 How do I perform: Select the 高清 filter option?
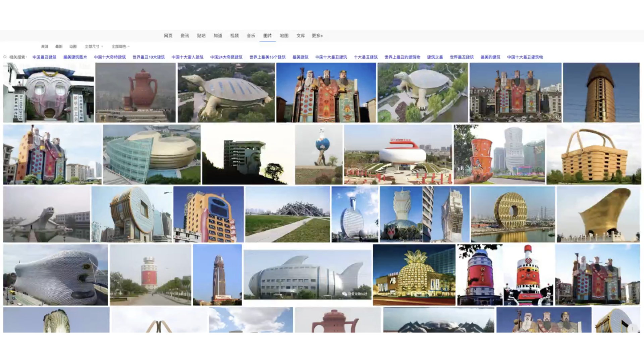pyautogui.click(x=45, y=47)
